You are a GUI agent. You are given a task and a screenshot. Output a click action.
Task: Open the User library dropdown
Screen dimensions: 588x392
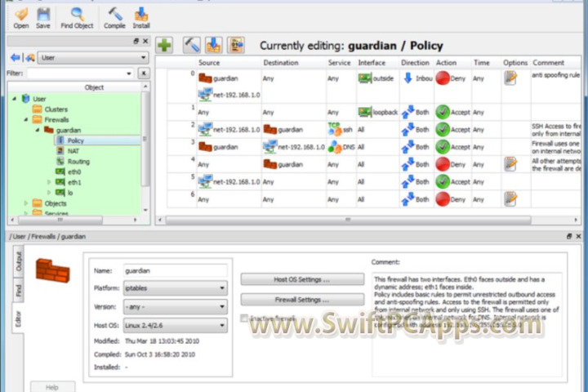tap(93, 57)
